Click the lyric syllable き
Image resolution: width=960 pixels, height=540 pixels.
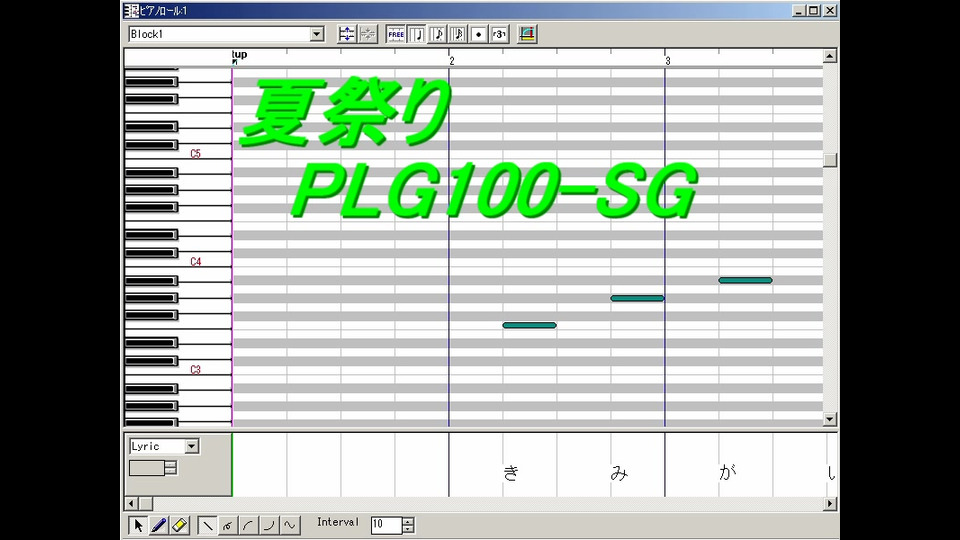(x=511, y=473)
